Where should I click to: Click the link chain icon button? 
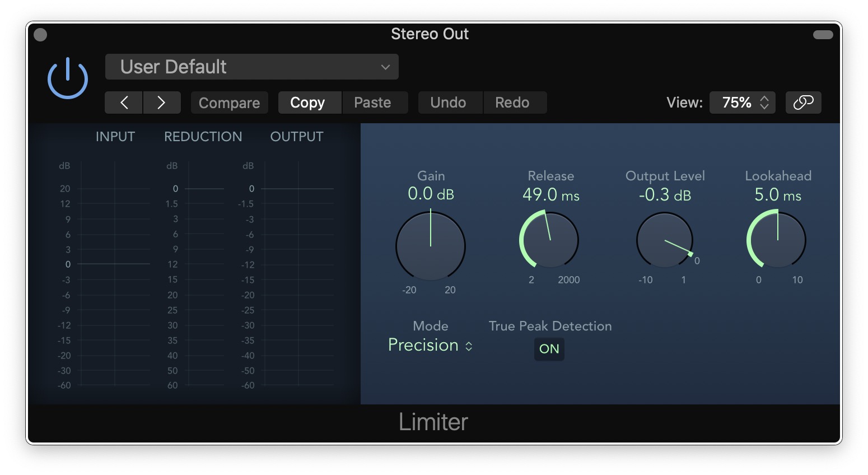click(803, 103)
